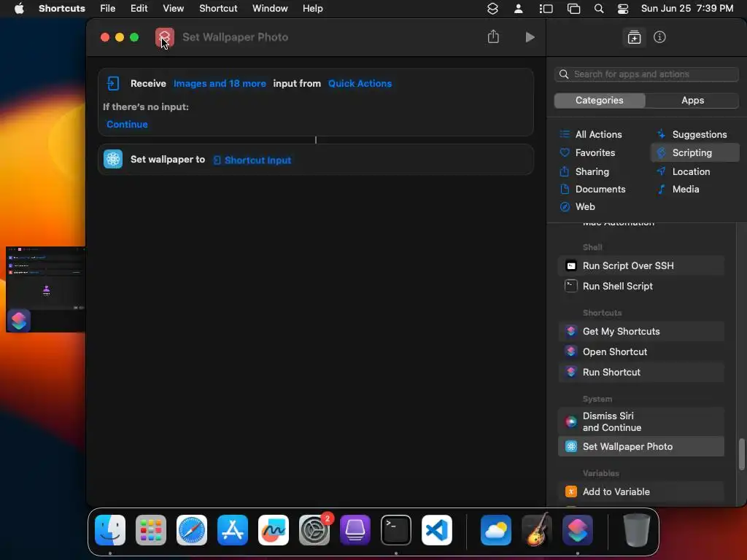Select Dismiss Siri and Continue action
The height and width of the screenshot is (560, 747).
pos(640,421)
